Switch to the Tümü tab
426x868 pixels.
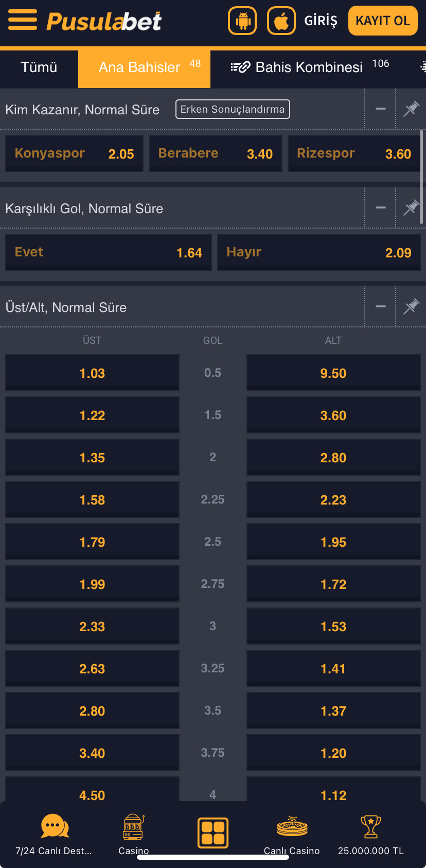click(x=39, y=67)
